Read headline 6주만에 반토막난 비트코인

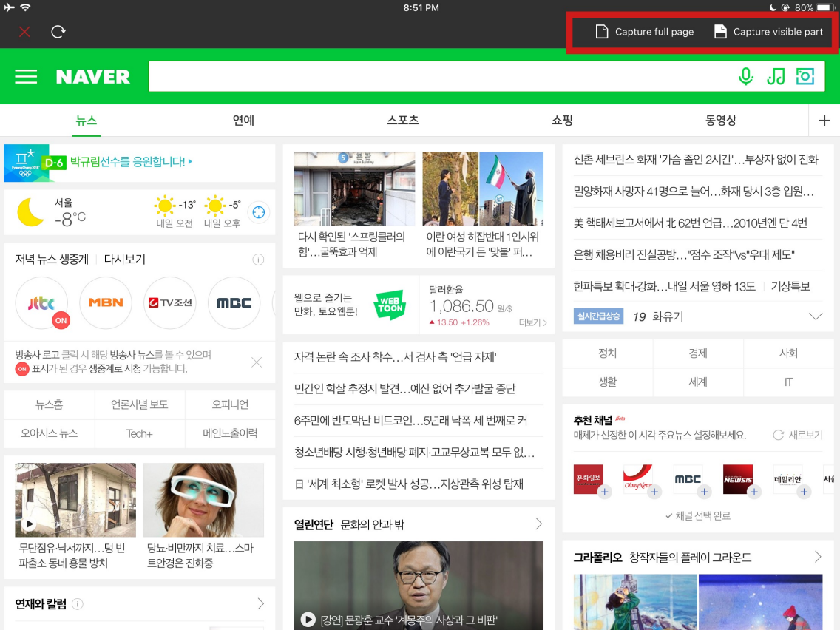[410, 420]
